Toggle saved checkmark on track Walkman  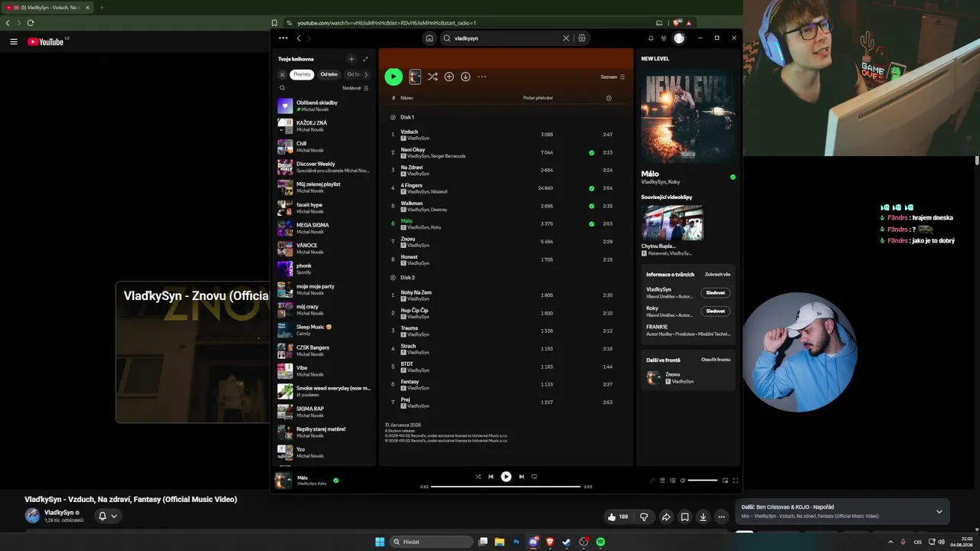point(591,206)
